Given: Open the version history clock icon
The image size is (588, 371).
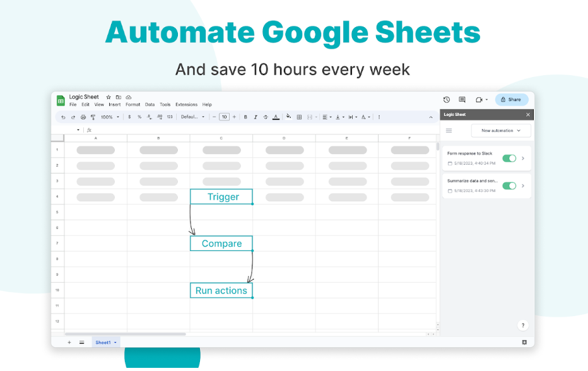Looking at the screenshot, I should click(x=446, y=100).
